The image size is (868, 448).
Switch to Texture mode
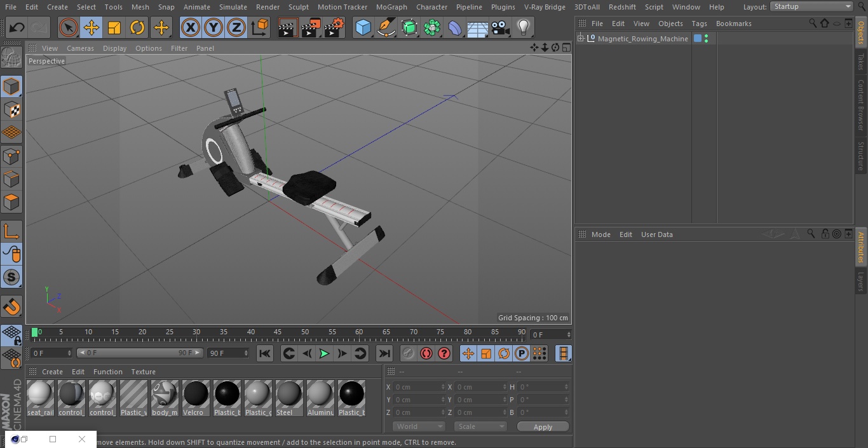point(11,109)
